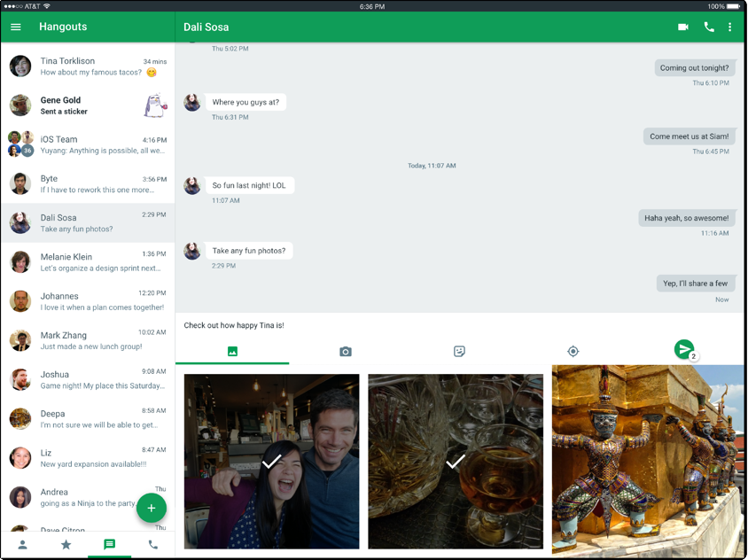Open the conversation with Byte
Screen dimensions: 748x560
[88, 183]
